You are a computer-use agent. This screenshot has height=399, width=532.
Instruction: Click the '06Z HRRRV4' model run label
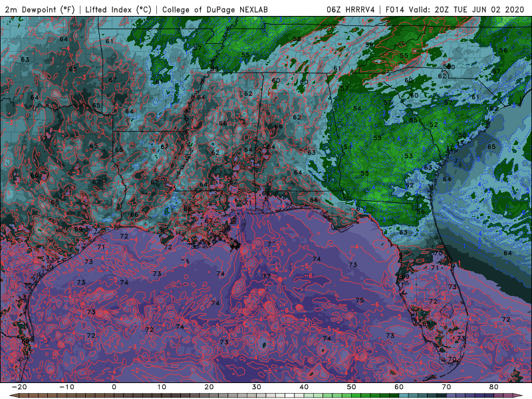pos(350,9)
